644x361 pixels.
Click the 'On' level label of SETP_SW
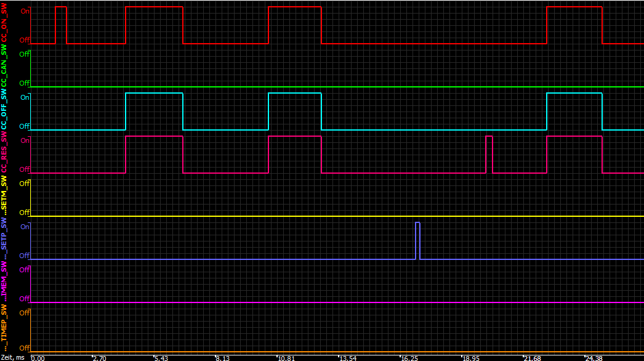pos(25,227)
